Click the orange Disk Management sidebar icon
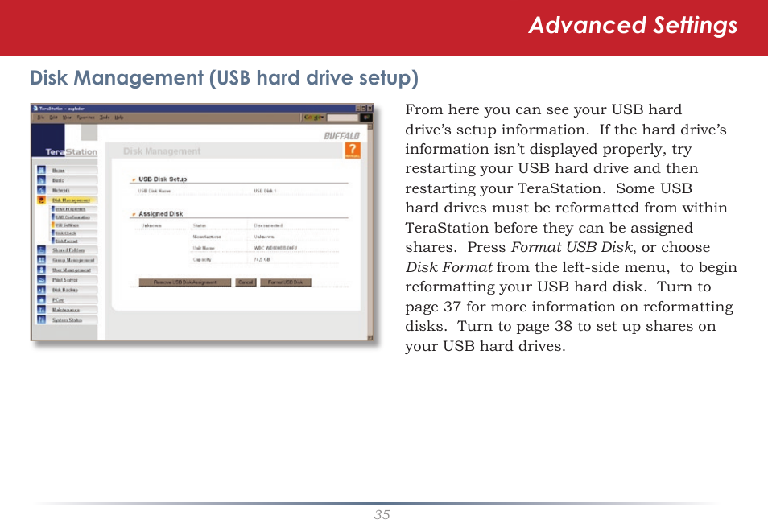The image size is (768, 532). pos(42,200)
